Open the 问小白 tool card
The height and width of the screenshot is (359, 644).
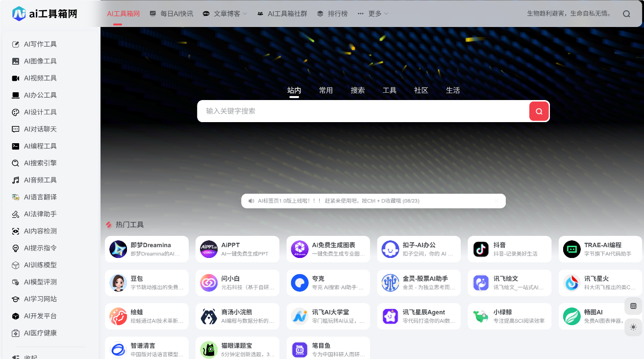pos(237,283)
